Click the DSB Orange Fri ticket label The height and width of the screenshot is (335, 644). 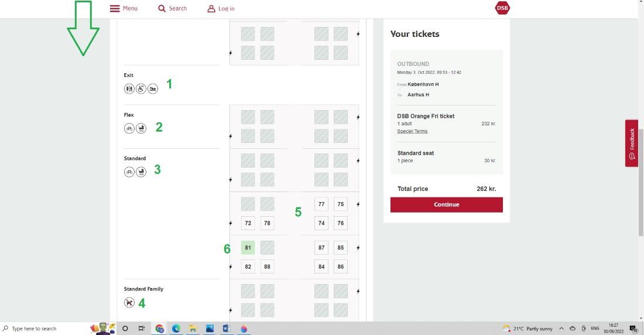(x=426, y=117)
